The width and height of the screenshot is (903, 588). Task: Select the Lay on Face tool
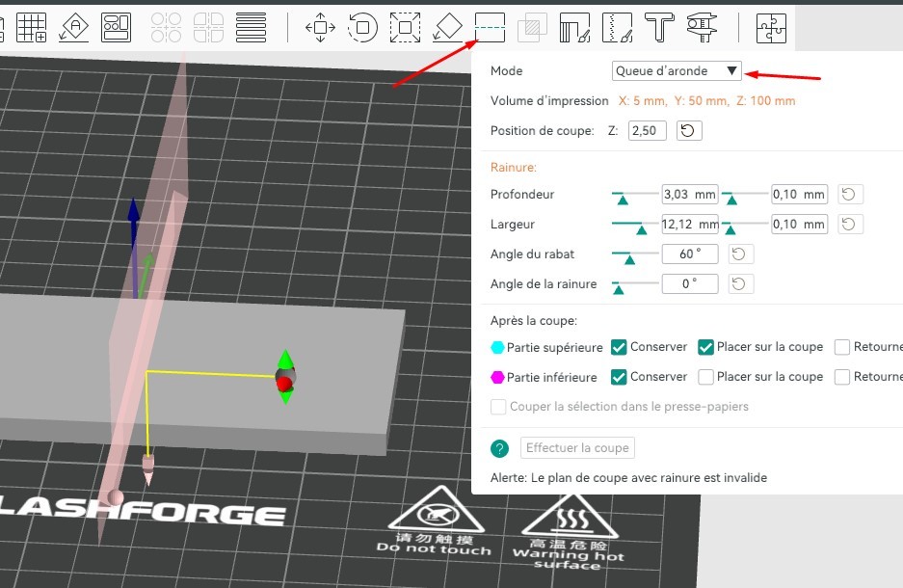[x=447, y=27]
